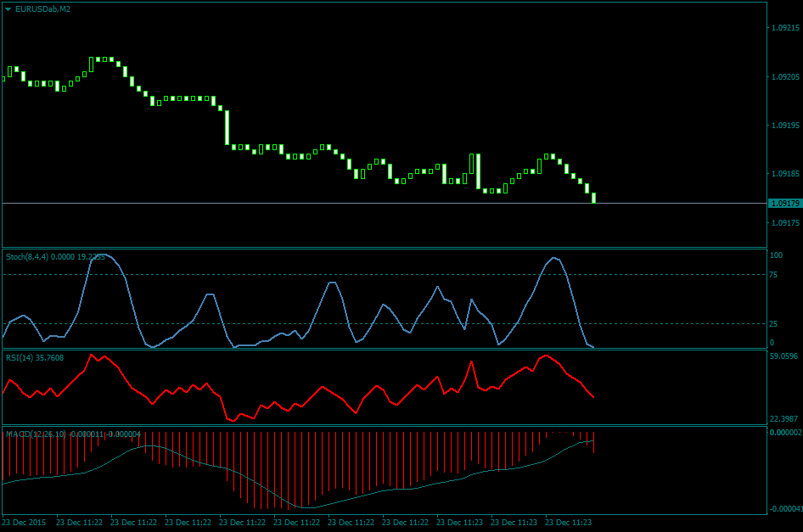This screenshot has width=803, height=532.
Task: Click the 1.09185 price axis label
Action: pos(785,174)
